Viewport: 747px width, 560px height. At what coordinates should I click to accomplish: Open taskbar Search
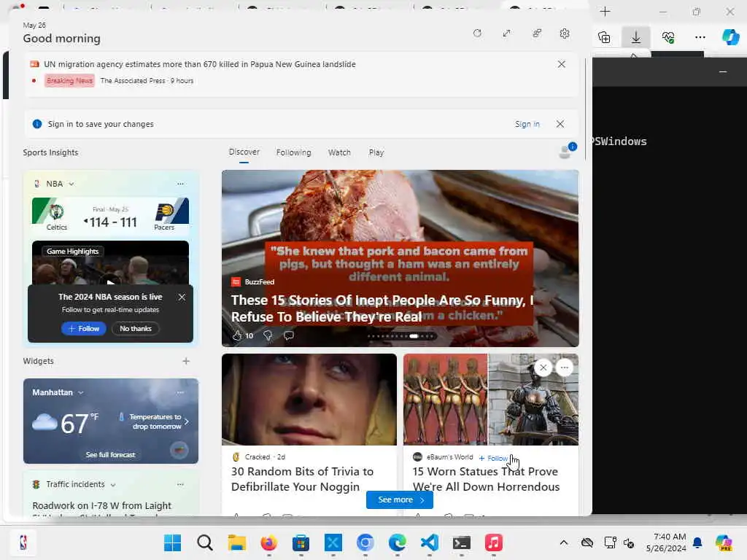pos(205,542)
